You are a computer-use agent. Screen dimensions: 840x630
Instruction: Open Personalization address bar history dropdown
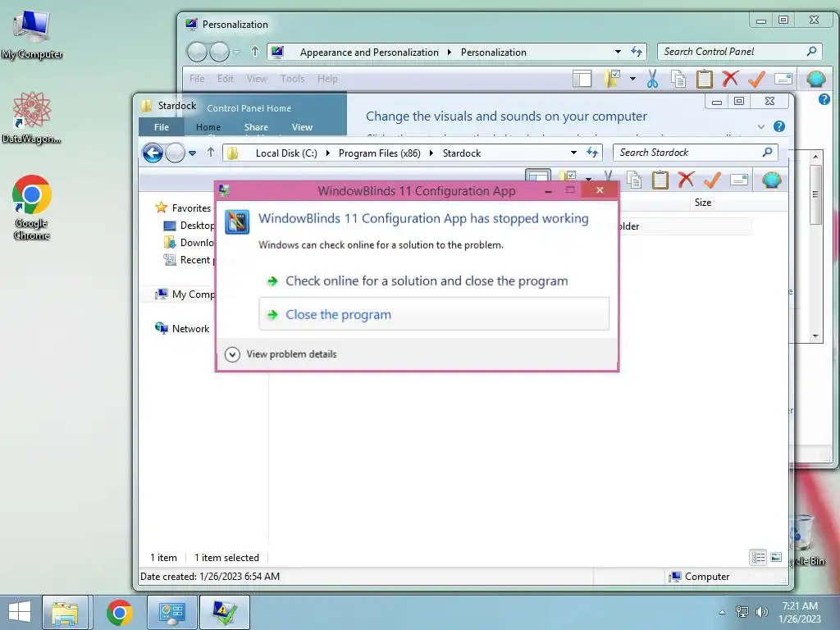(619, 52)
